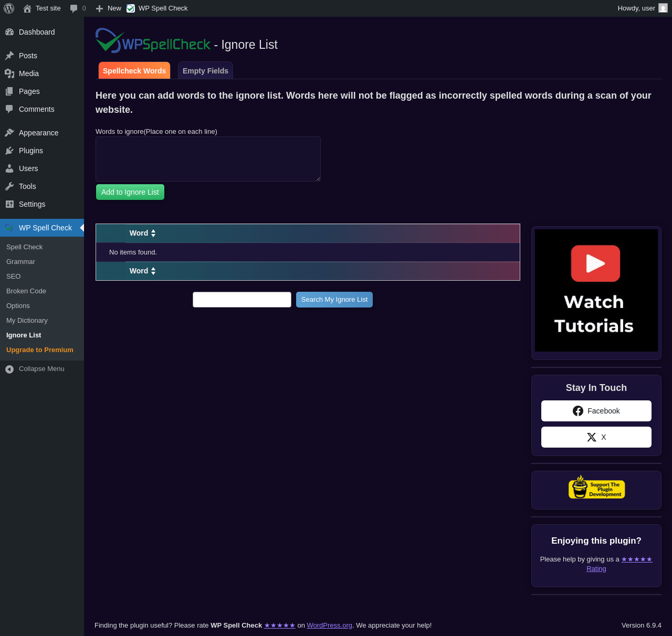
Task: Click the Version 6.9.4 footer text
Action: pos(642,626)
